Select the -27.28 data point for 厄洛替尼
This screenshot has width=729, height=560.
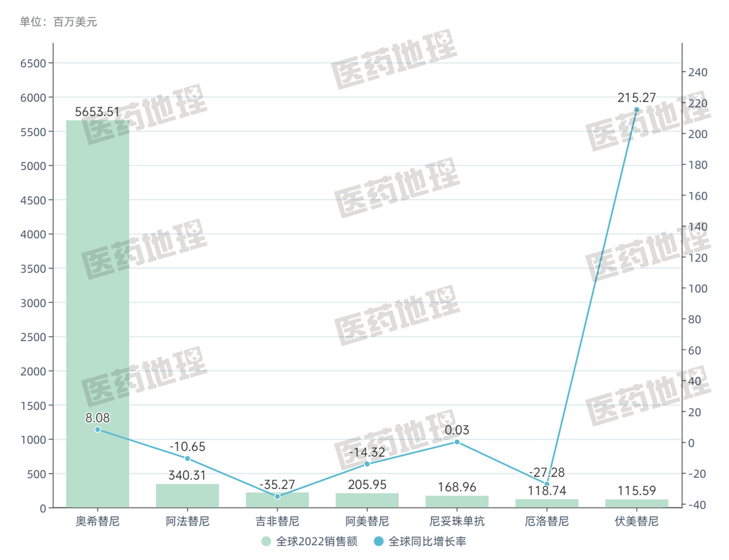(x=547, y=484)
